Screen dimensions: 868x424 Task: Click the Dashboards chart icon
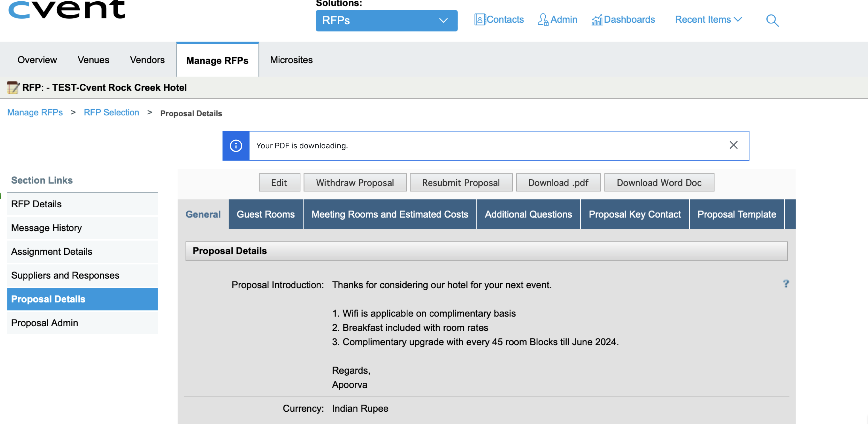click(597, 20)
